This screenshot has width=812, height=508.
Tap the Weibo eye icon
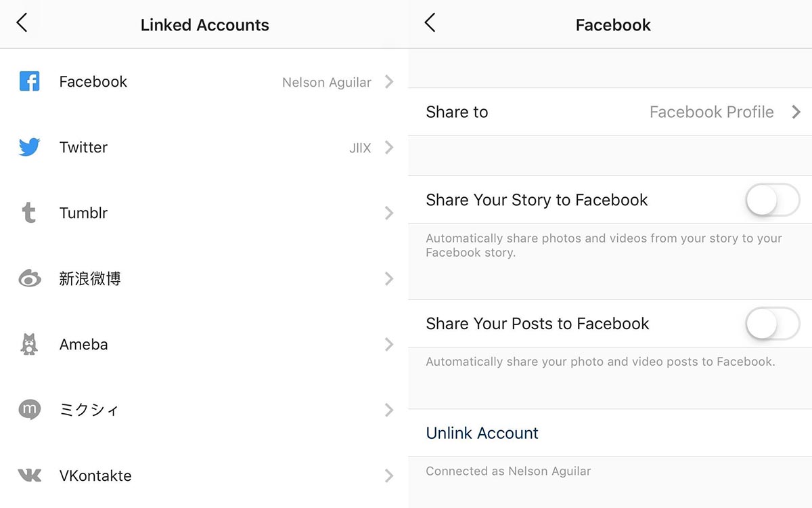coord(30,278)
